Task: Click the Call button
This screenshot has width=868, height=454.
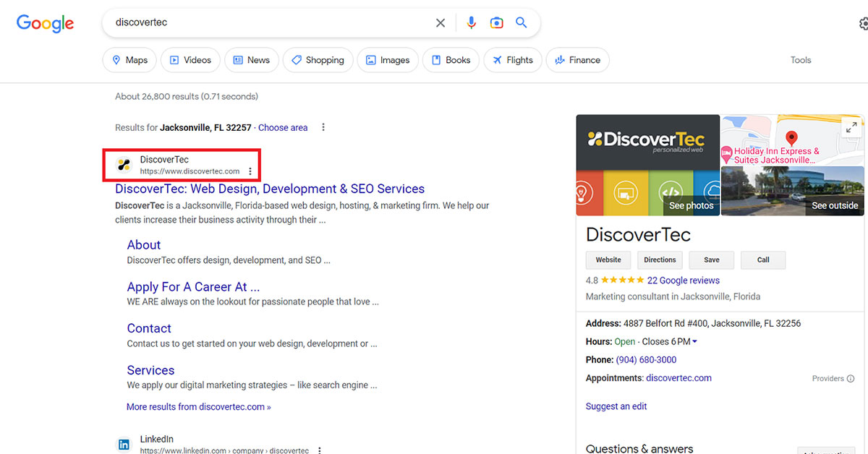Action: [x=763, y=260]
